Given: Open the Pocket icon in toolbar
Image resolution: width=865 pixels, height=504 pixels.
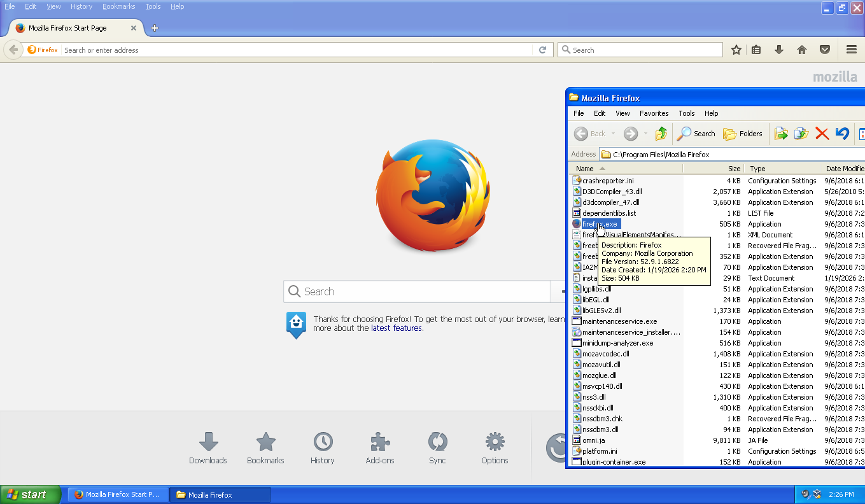Looking at the screenshot, I should (824, 50).
